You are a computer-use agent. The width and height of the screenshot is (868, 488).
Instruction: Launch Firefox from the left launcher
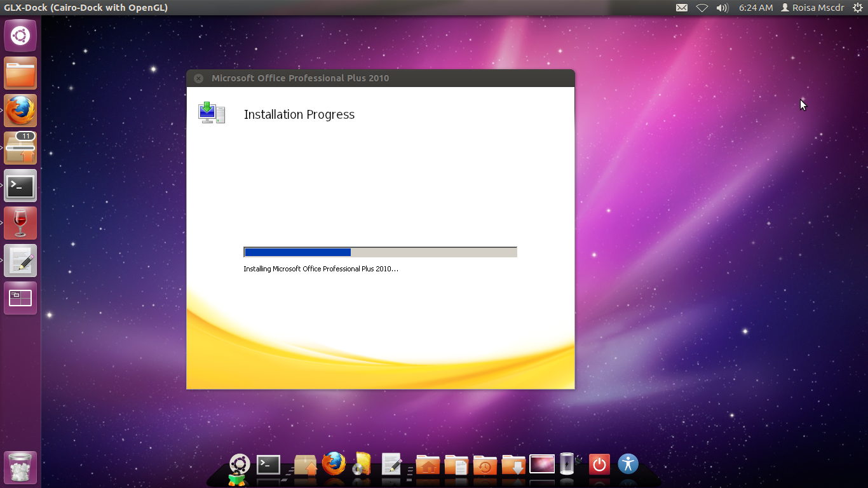click(x=20, y=111)
